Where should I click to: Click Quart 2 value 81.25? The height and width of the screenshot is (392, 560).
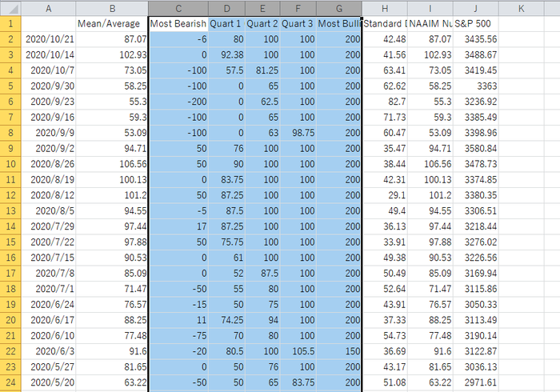(262, 70)
